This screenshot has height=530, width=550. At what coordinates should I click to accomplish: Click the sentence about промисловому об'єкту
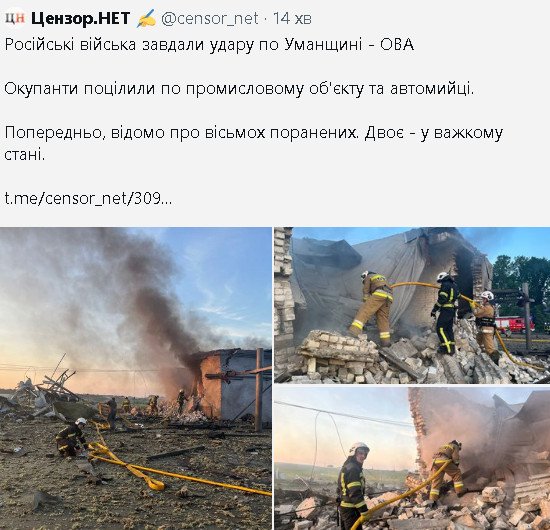click(239, 89)
